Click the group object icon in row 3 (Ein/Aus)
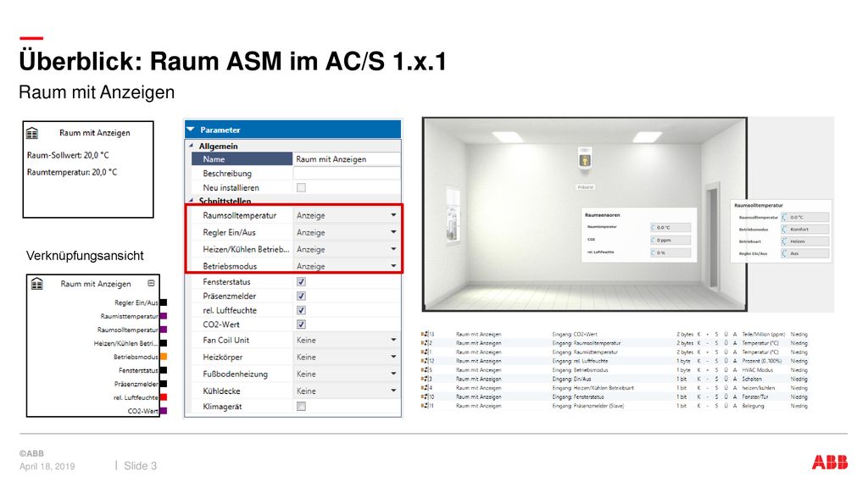 click(x=425, y=379)
